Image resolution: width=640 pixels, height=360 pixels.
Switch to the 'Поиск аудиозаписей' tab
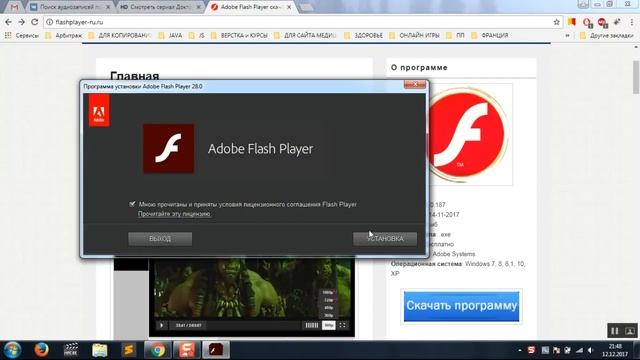[x=69, y=7]
